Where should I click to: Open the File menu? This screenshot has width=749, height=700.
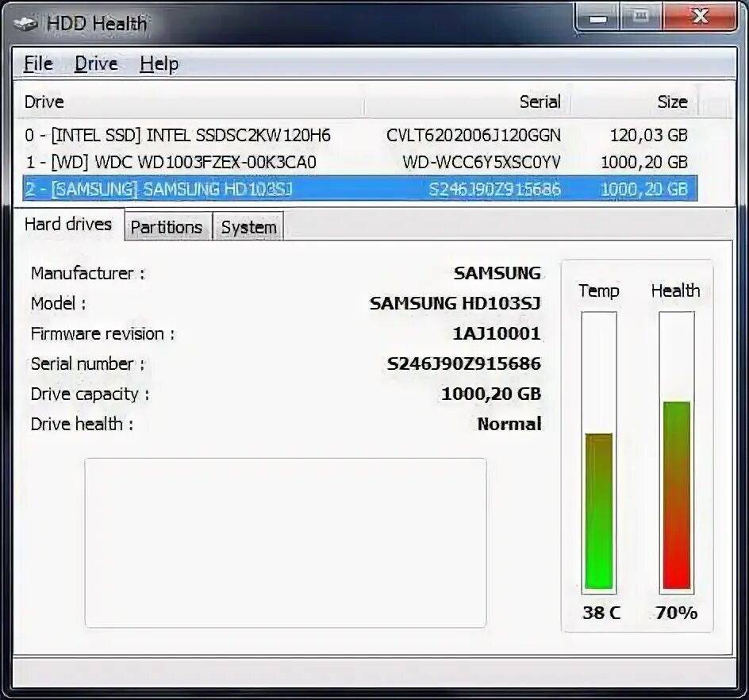(x=38, y=63)
